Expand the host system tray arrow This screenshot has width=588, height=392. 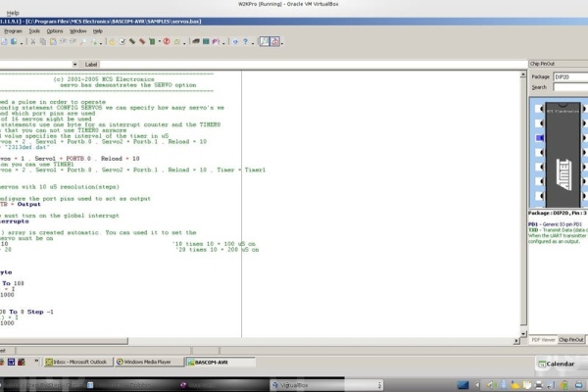tap(477, 385)
